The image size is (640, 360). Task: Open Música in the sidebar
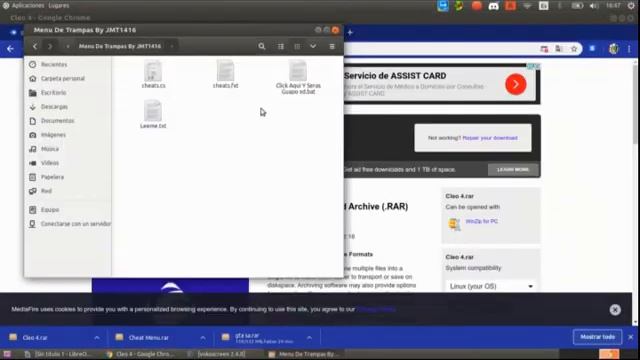[50, 149]
